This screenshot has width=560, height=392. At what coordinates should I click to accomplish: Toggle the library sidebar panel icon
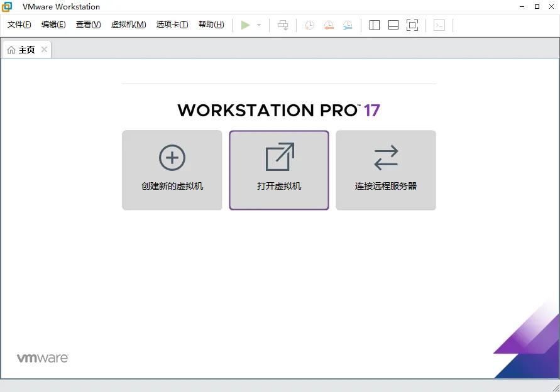[x=375, y=25]
